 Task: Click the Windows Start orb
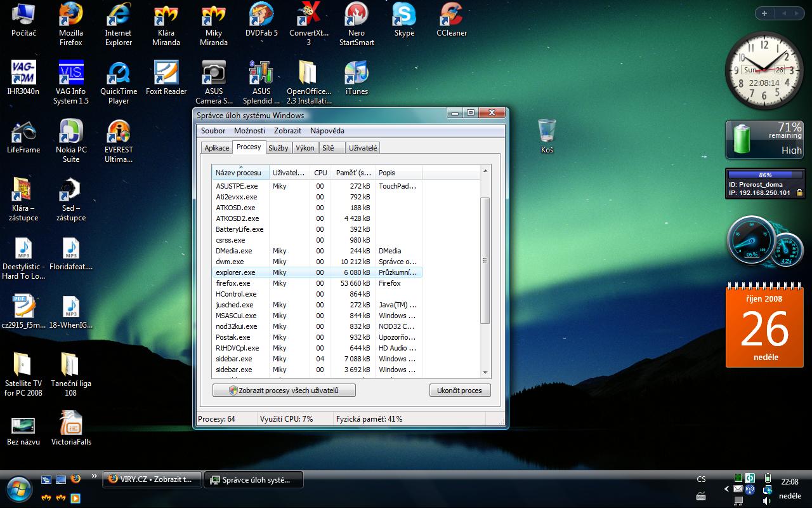coord(18,489)
